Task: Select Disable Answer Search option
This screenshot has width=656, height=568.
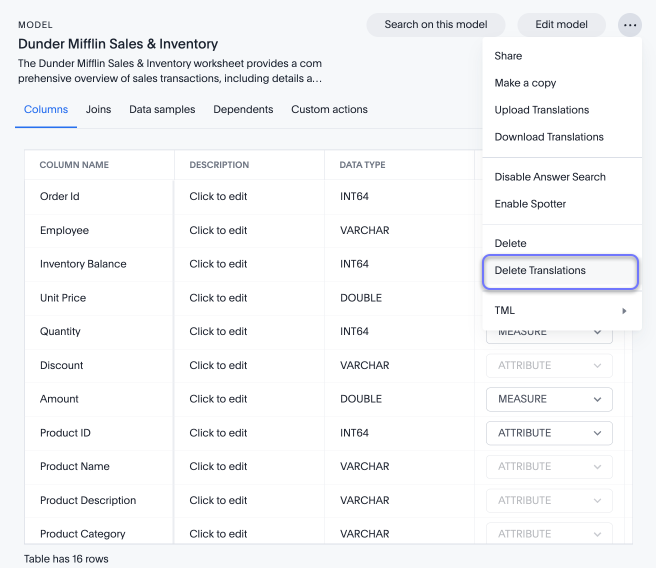Action: click(550, 177)
